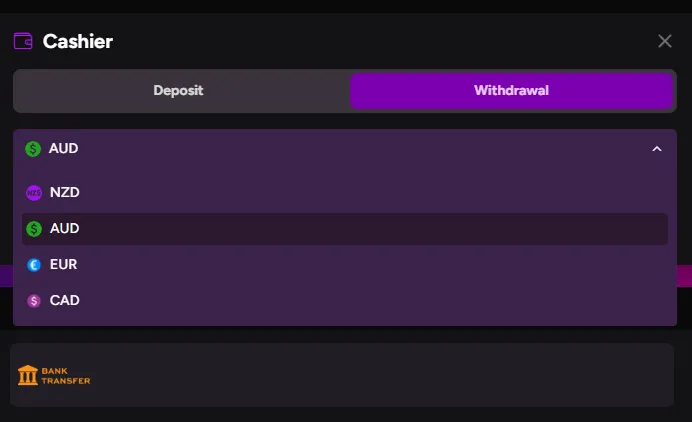Click the purple NZD coin icon
The image size is (692, 422).
34,193
